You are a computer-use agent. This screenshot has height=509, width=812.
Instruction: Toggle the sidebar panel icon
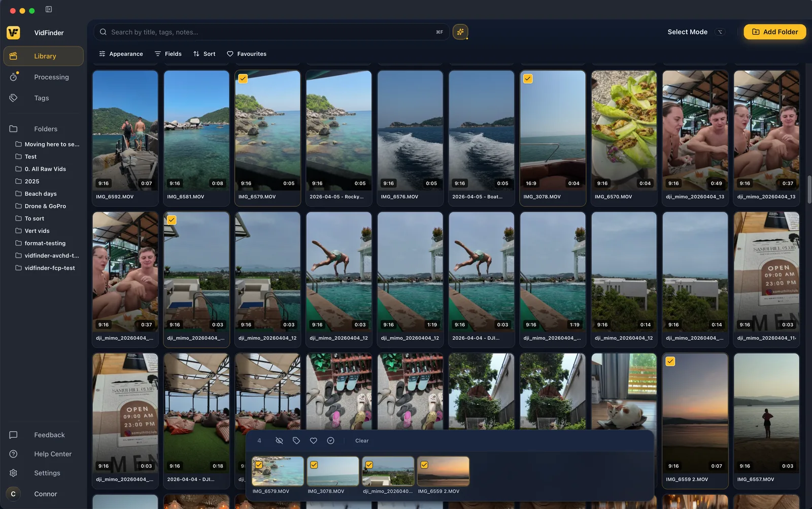click(49, 9)
